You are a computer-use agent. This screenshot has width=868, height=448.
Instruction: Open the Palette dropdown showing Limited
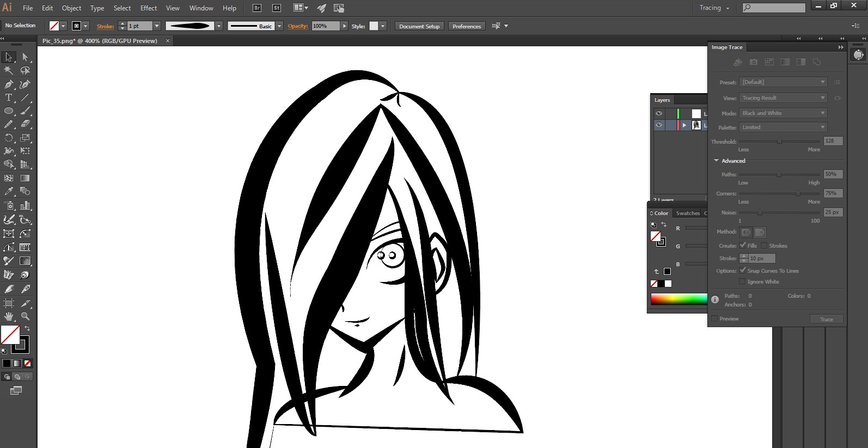pos(784,127)
